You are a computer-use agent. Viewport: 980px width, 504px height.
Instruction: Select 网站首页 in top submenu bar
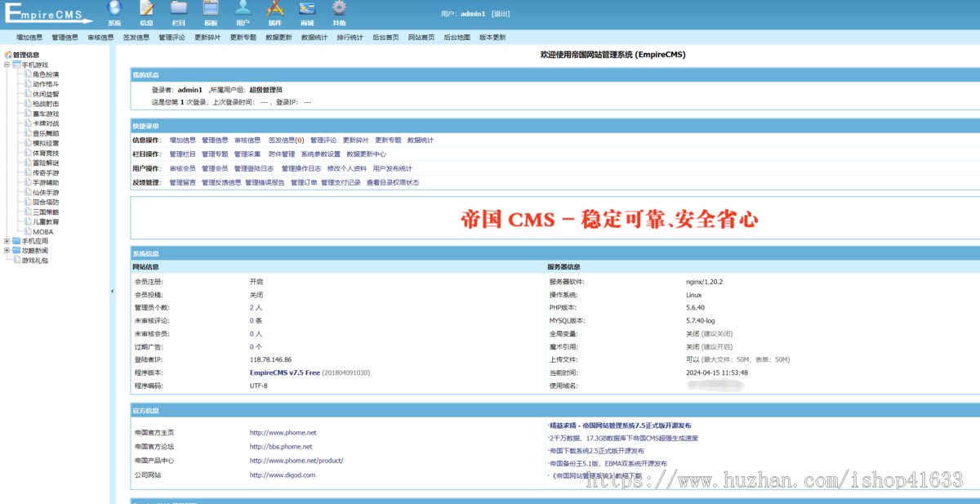(x=421, y=38)
